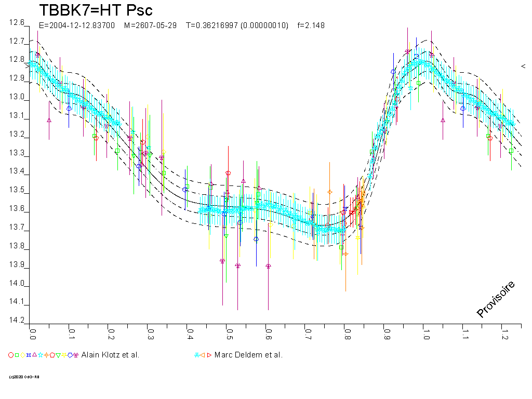Click the red right-pointing triangle legend marker
The image size is (532, 399).
coord(209,355)
